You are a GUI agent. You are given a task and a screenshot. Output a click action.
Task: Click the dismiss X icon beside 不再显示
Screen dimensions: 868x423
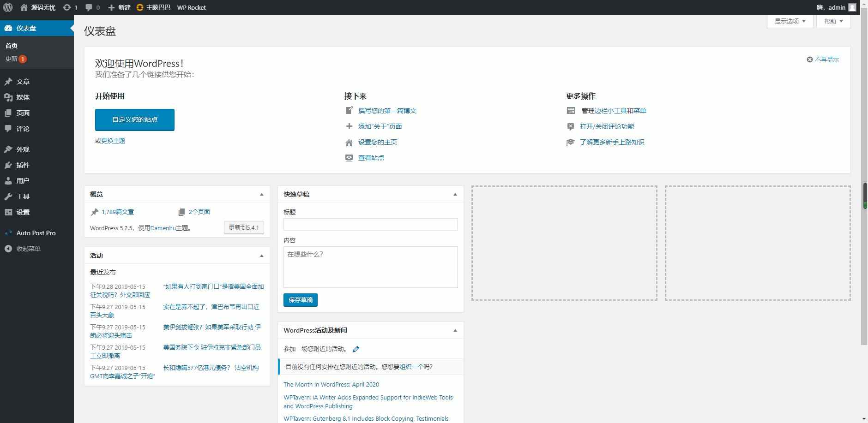[809, 60]
